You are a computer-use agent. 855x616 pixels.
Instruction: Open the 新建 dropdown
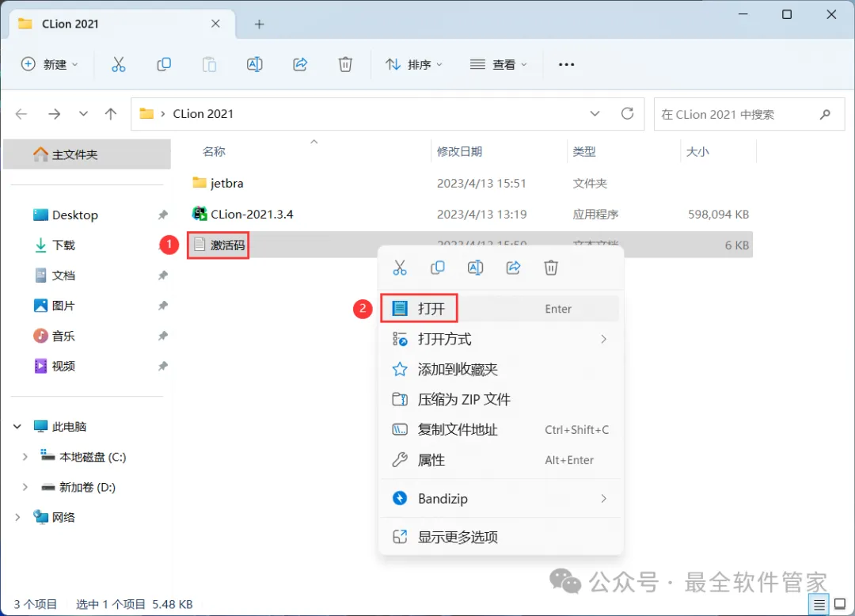coord(50,64)
